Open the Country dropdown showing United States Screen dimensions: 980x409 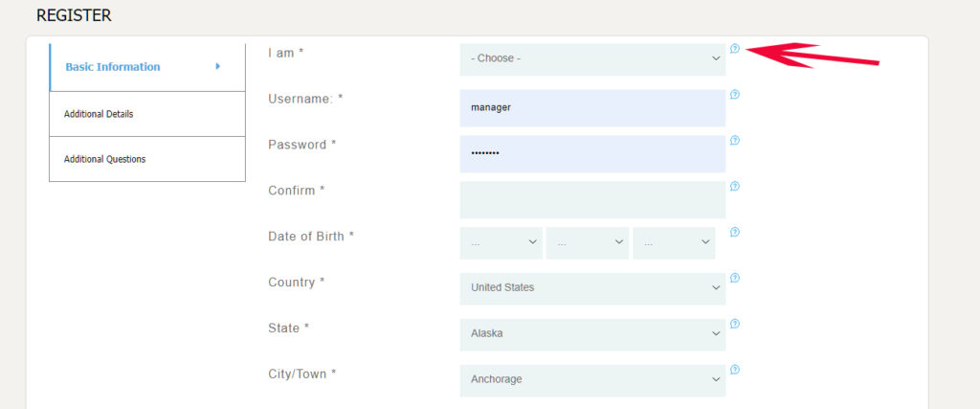point(592,288)
